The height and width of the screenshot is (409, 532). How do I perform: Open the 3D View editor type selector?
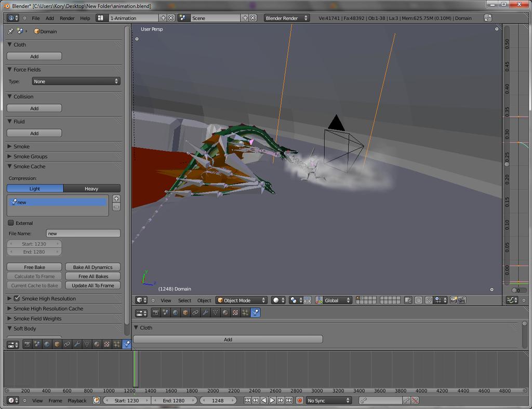(x=141, y=300)
